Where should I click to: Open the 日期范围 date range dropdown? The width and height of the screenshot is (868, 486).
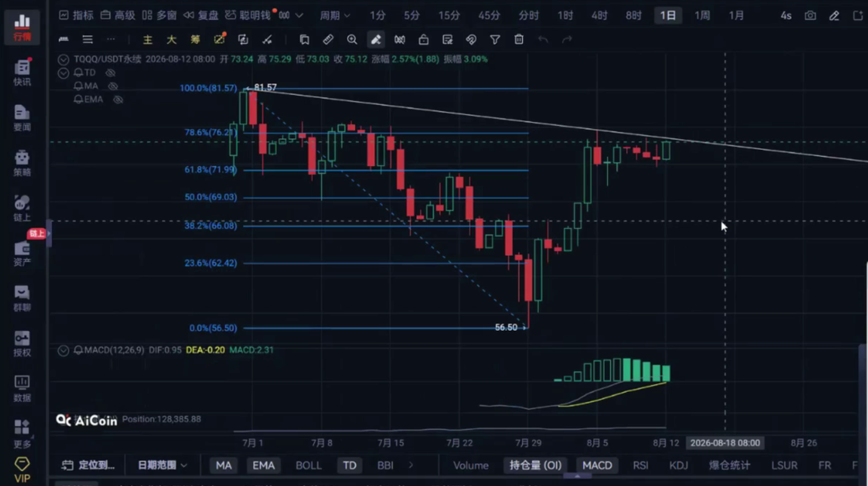pos(162,465)
